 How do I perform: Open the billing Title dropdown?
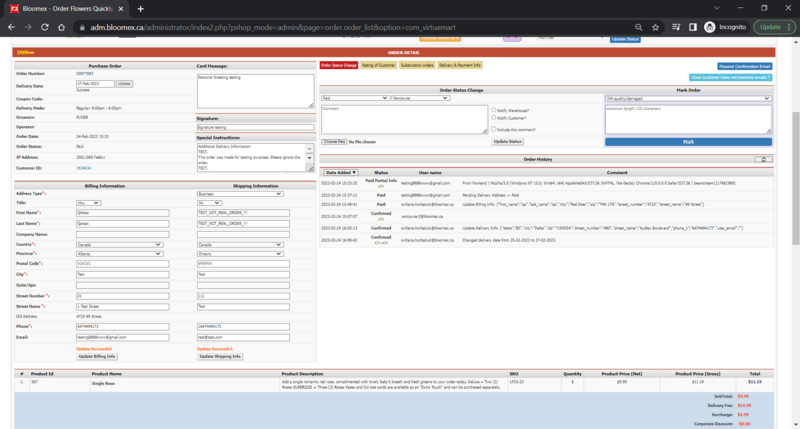pos(88,203)
